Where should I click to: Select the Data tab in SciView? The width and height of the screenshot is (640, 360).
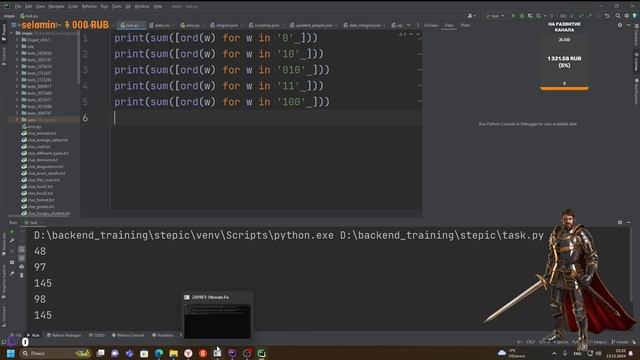click(449, 25)
